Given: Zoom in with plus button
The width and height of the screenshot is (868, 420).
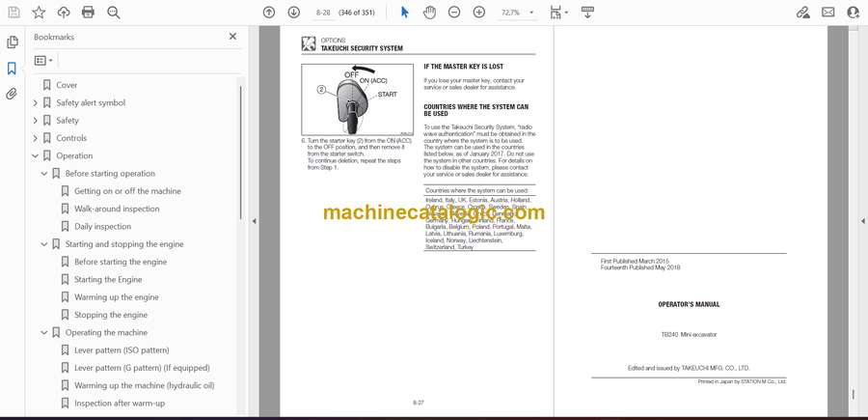Looking at the screenshot, I should pyautogui.click(x=478, y=13).
